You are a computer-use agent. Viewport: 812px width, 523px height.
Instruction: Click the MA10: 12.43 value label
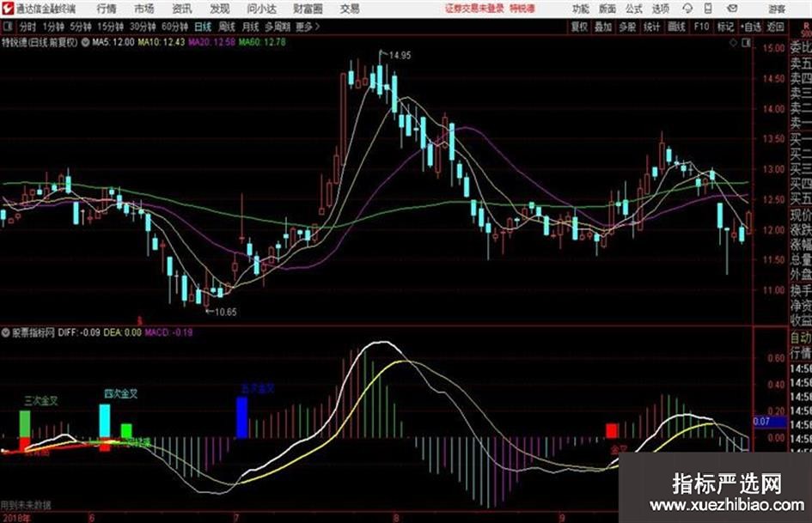[162, 42]
